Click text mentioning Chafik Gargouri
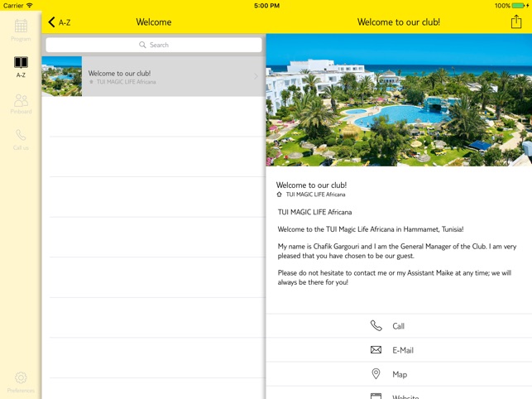 pyautogui.click(x=397, y=251)
